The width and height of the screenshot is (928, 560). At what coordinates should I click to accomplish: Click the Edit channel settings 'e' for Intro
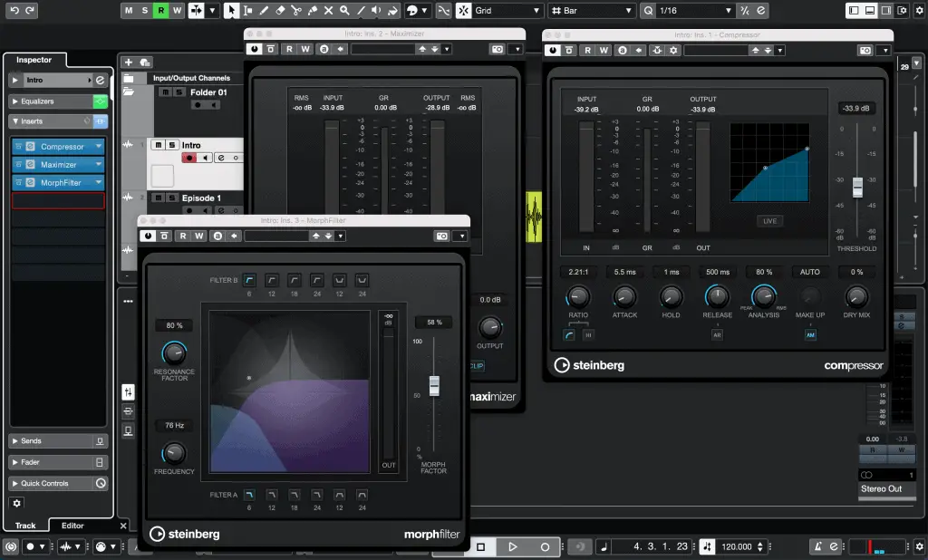click(100, 80)
